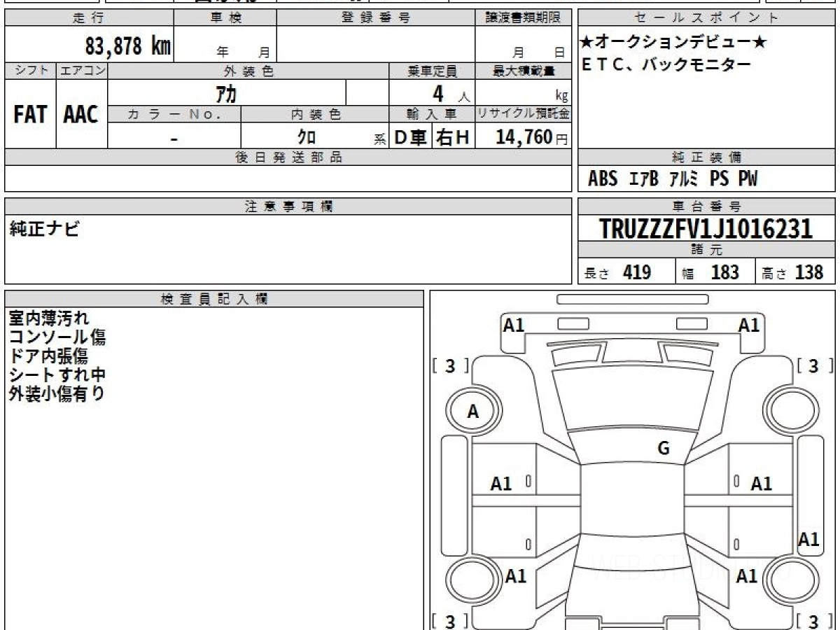Select the PW equipment entry
This screenshot has height=630, width=840.
pos(748,179)
